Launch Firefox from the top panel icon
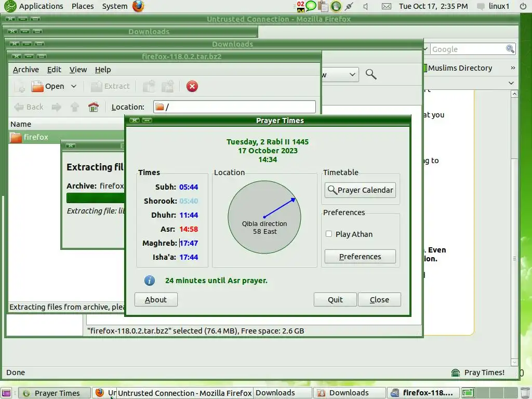 (x=138, y=6)
